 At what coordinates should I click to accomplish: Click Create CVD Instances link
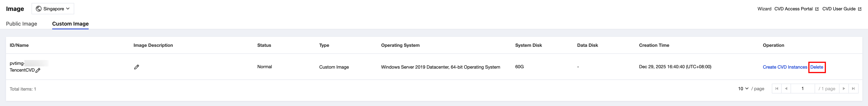tap(785, 67)
